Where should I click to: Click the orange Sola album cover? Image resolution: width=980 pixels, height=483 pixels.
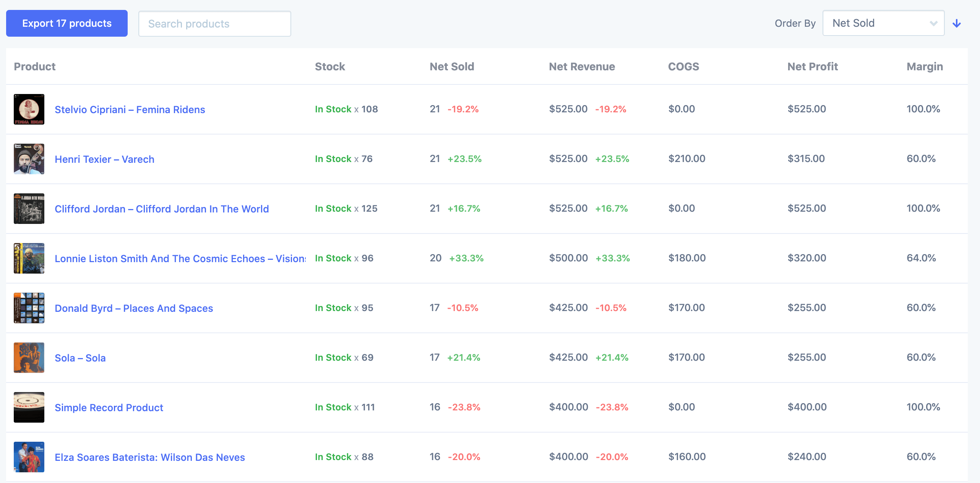click(29, 358)
